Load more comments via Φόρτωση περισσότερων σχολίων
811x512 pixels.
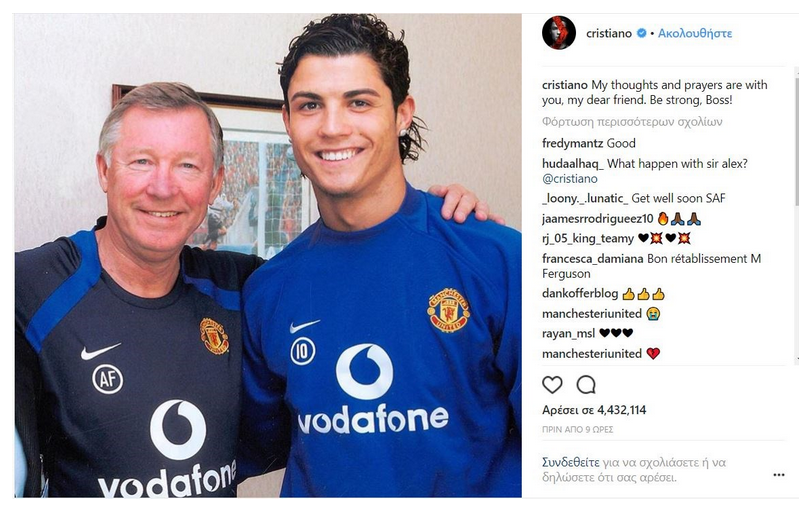pos(632,122)
